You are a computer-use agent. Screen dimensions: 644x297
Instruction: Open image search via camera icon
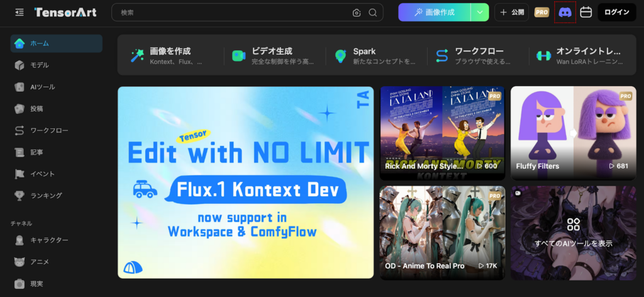[x=357, y=13]
